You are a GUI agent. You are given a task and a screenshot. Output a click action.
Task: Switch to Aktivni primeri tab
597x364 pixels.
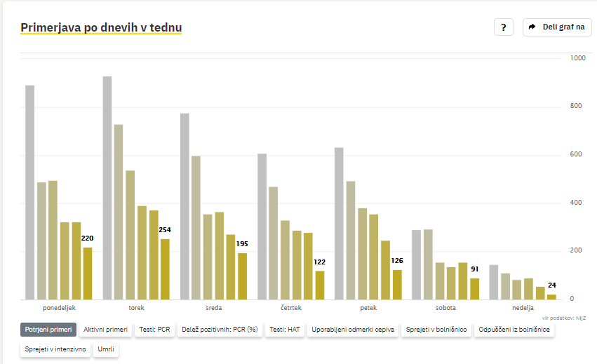tap(105, 330)
